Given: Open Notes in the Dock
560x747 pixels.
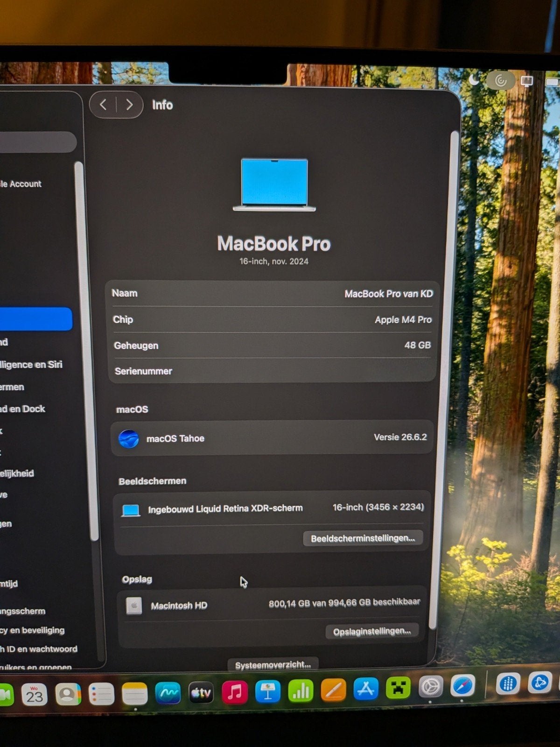Looking at the screenshot, I should (x=135, y=694).
